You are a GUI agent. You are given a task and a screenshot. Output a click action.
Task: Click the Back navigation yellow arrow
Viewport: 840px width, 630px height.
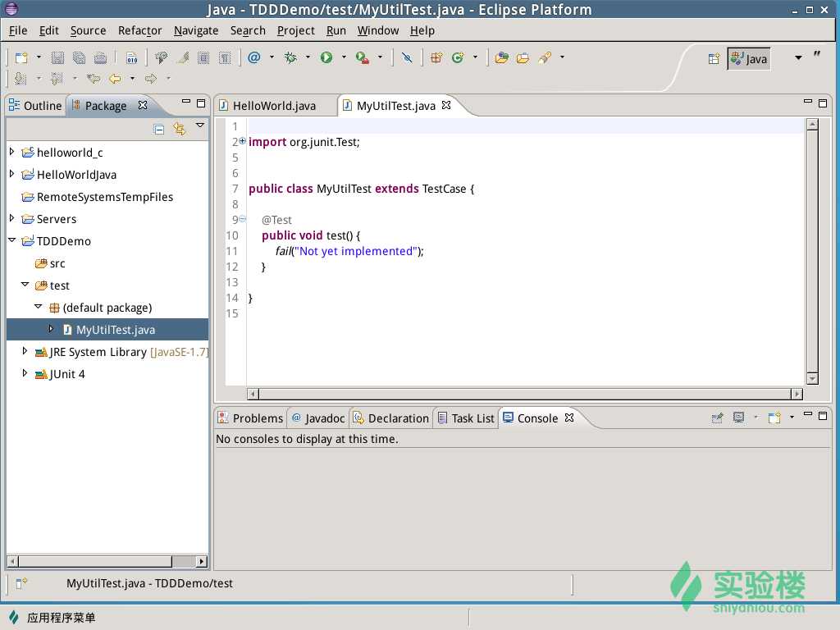point(115,79)
